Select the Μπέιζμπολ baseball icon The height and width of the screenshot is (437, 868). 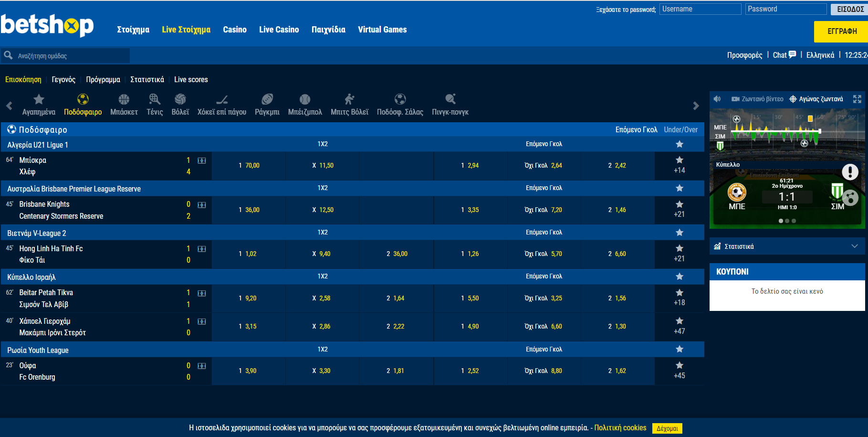[305, 99]
